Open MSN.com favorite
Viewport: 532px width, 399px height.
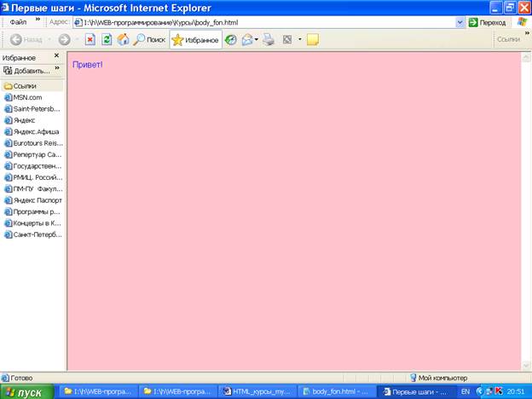pyautogui.click(x=23, y=97)
